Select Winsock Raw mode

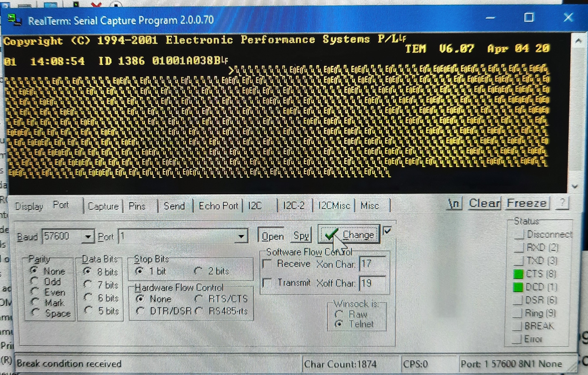pos(339,314)
